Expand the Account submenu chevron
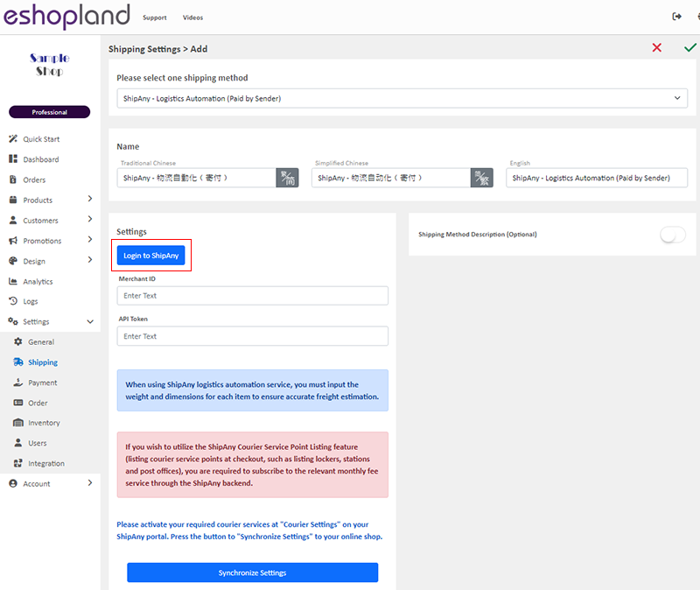Viewport: 700px width, 590px height. click(x=90, y=482)
